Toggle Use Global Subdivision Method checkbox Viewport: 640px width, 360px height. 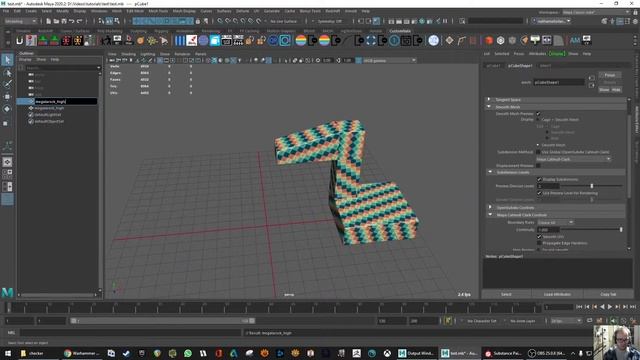click(538, 152)
